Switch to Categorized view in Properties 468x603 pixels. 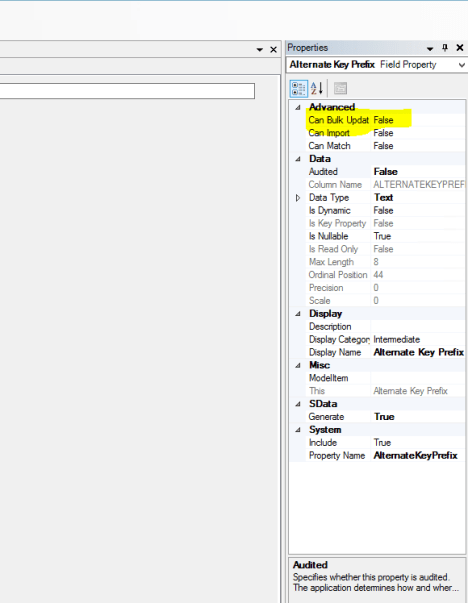pos(298,88)
